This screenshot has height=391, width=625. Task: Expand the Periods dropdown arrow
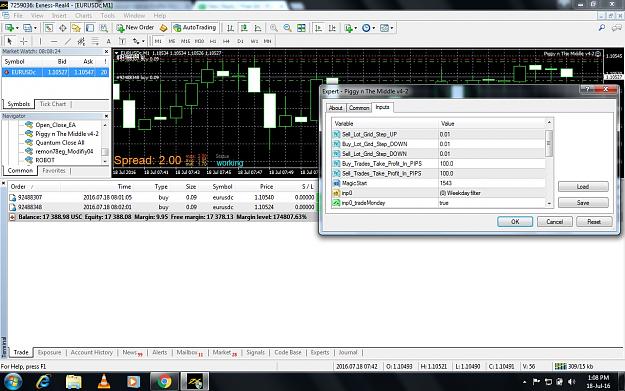[x=373, y=28]
